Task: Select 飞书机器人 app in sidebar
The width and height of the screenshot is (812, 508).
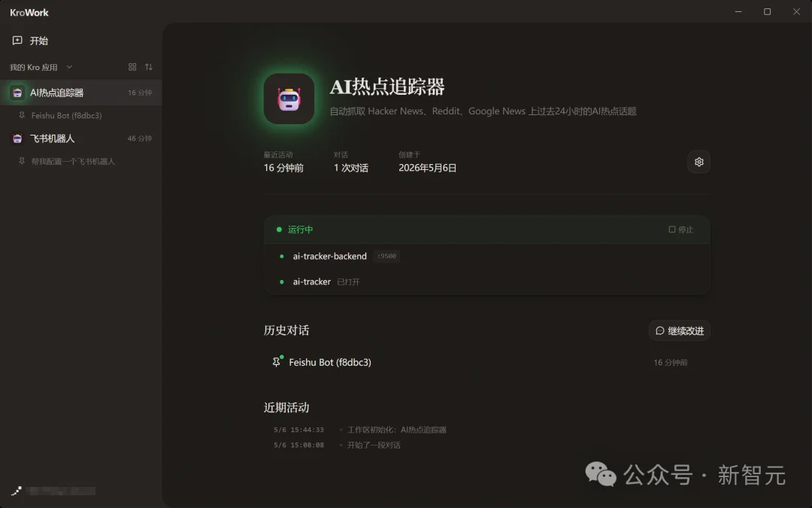Action: tap(80, 138)
